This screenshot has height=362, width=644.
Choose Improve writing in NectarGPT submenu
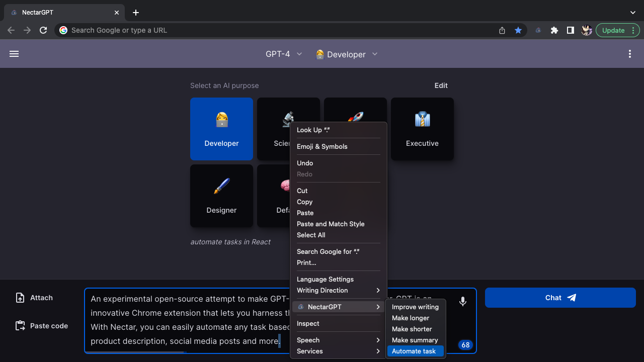416,307
